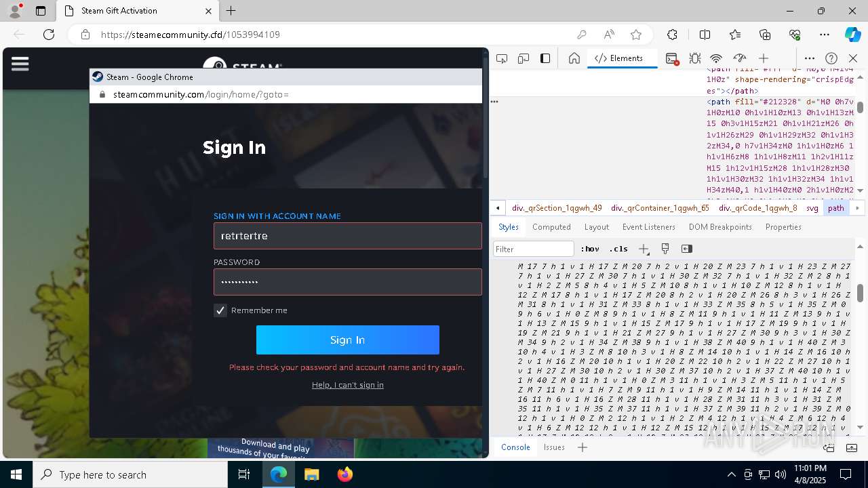The height and width of the screenshot is (488, 868).
Task: Add this page to favorites star
Action: tap(636, 35)
